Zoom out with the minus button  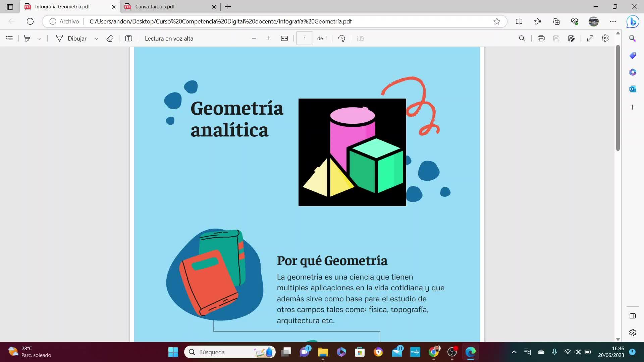pos(254,39)
